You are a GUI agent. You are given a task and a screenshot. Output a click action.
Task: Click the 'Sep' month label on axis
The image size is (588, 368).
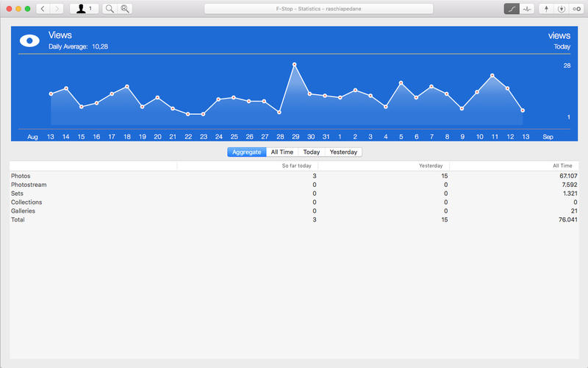[x=548, y=137]
